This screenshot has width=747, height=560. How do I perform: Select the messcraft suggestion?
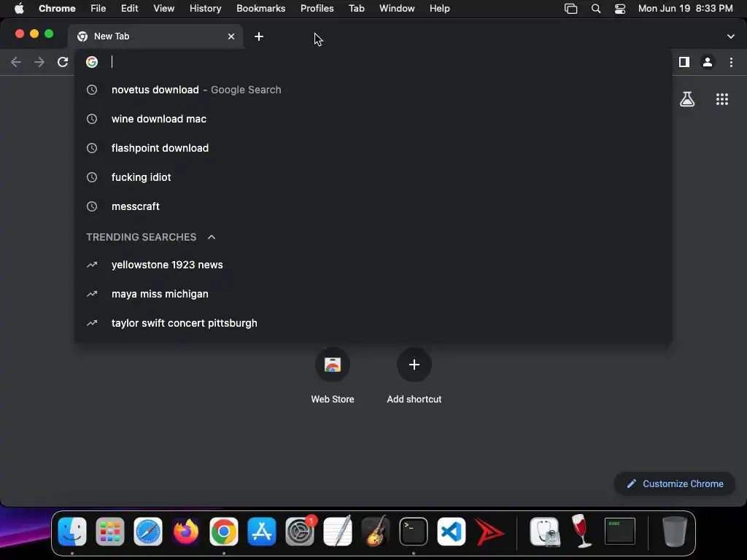pos(373,206)
